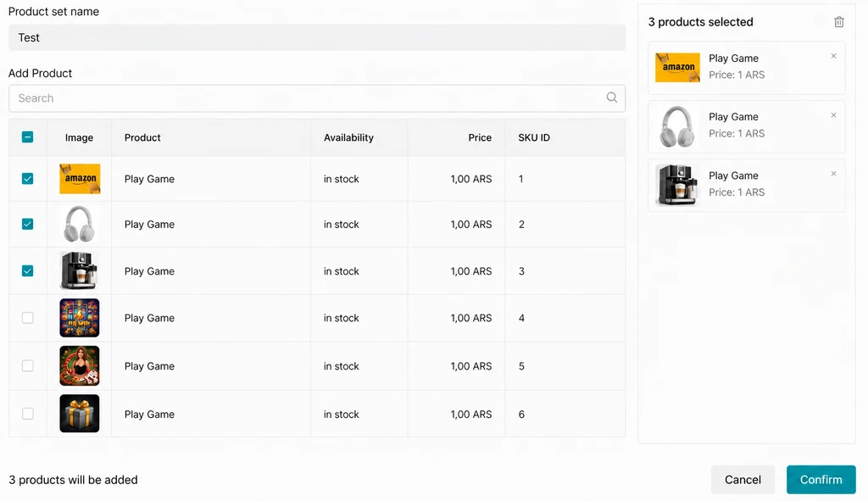Screen dimensions: 868x501
Task: Click the search magnifier icon
Action: pyautogui.click(x=612, y=97)
